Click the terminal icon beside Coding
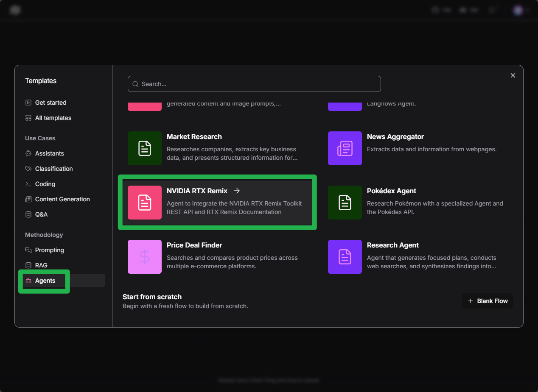This screenshot has height=392, width=538. click(x=28, y=184)
